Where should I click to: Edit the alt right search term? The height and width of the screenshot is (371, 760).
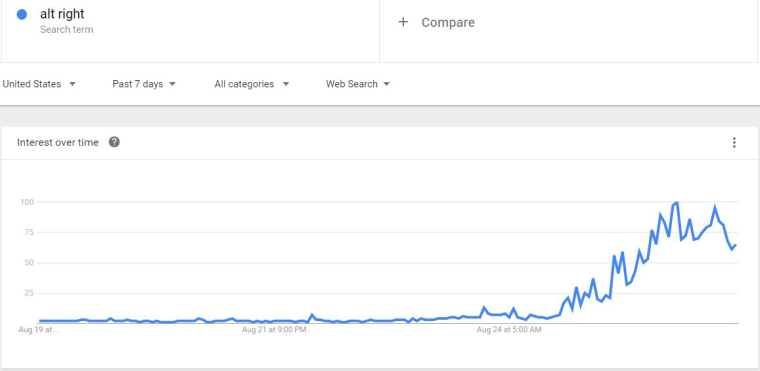[x=62, y=14]
